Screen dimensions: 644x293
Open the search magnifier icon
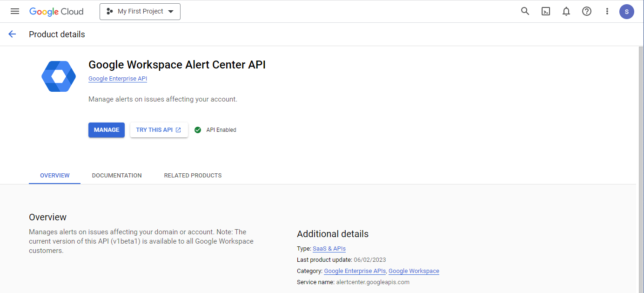click(x=525, y=12)
